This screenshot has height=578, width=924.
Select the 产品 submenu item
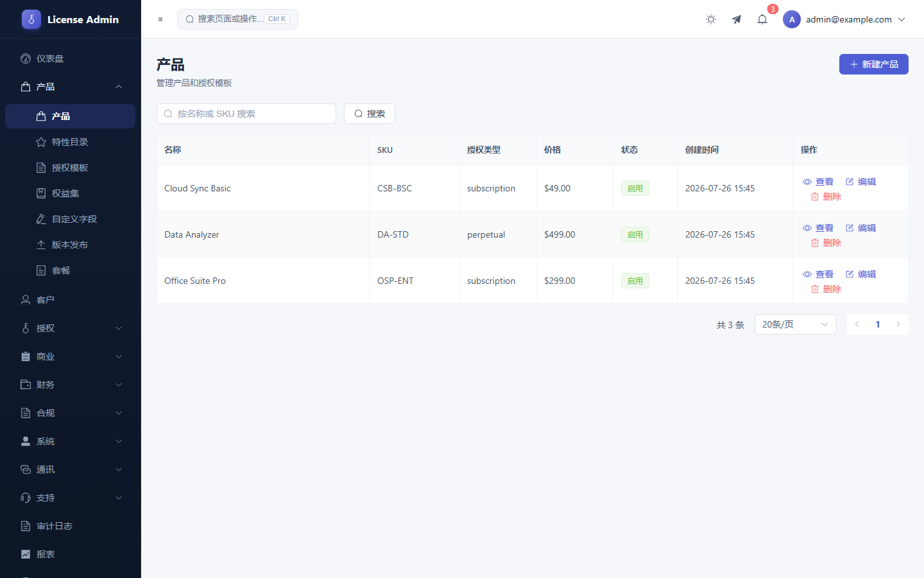click(x=71, y=116)
